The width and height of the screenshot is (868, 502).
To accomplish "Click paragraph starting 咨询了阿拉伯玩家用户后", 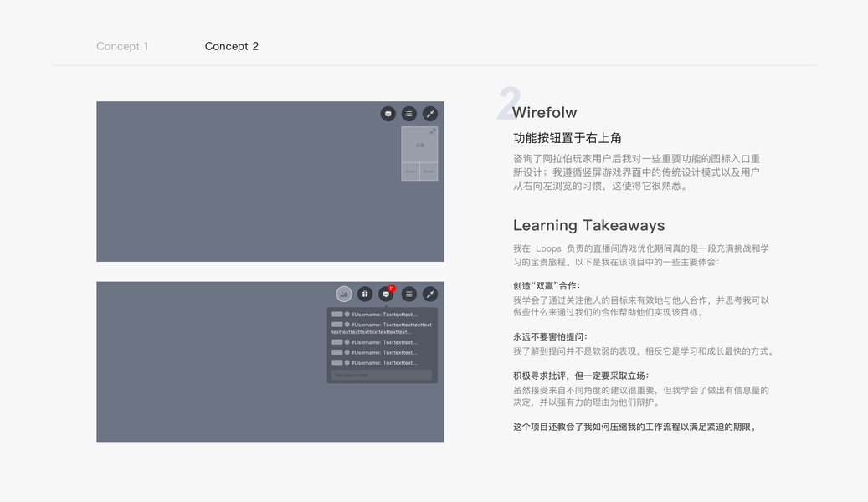I will [637, 172].
